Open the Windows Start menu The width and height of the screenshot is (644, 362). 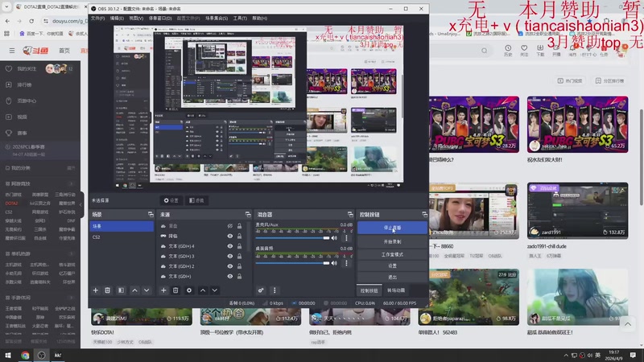coord(8,355)
